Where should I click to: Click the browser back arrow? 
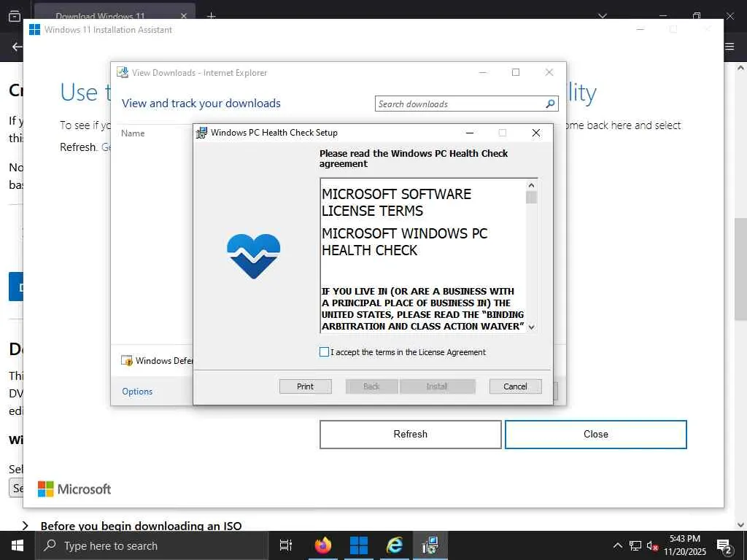click(x=18, y=47)
